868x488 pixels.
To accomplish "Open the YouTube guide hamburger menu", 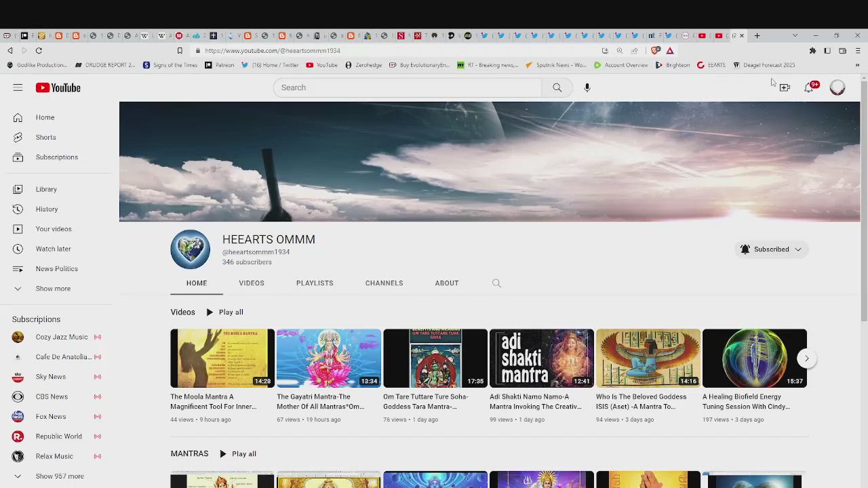I will click(18, 87).
